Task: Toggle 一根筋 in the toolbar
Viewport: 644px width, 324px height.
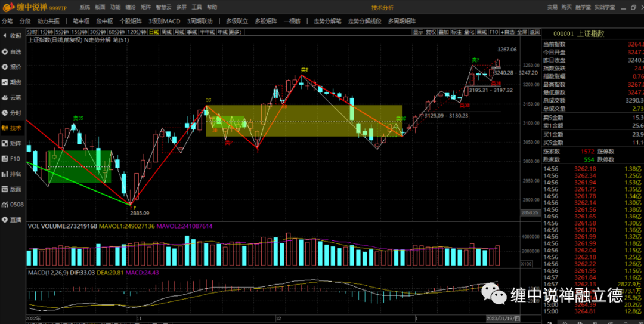Action: [292, 21]
